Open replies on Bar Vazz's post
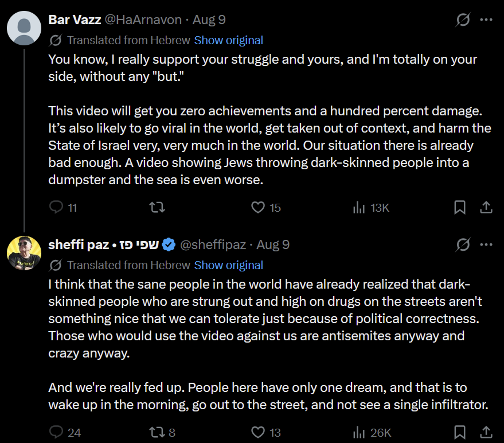Viewport: 504px width, 443px height. (x=63, y=208)
